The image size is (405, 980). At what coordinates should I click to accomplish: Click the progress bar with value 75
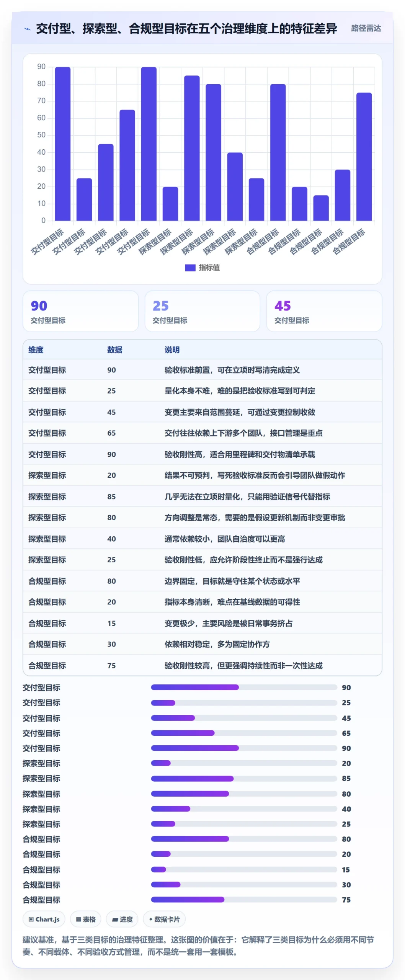click(244, 900)
